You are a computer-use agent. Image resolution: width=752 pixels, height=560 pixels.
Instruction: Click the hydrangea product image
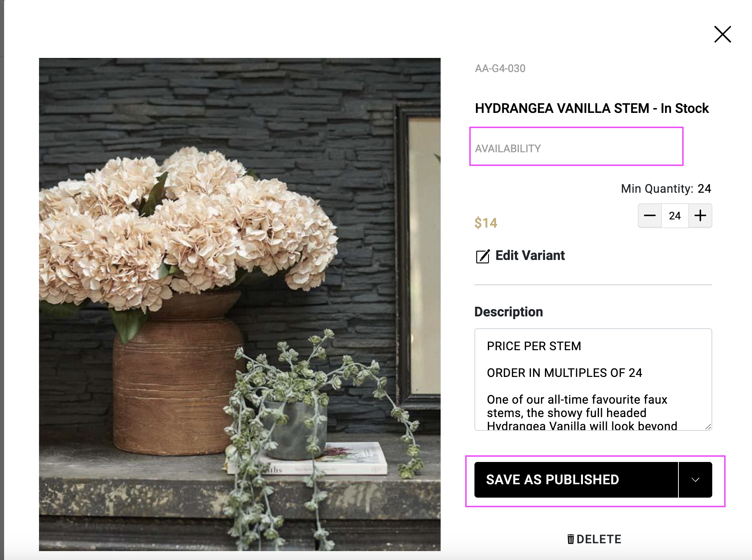pos(240,304)
